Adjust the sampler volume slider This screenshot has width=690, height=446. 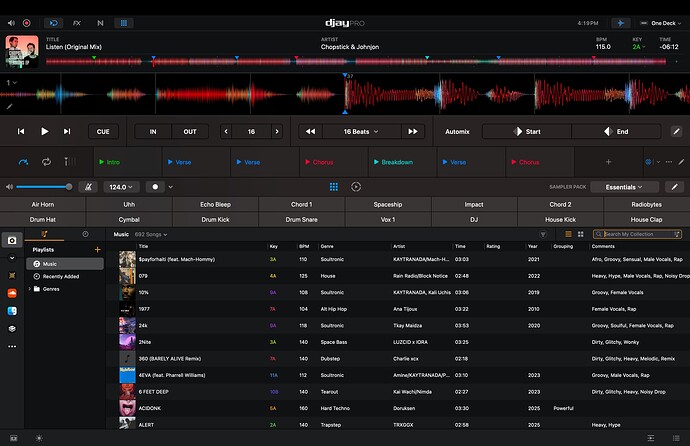43,187
